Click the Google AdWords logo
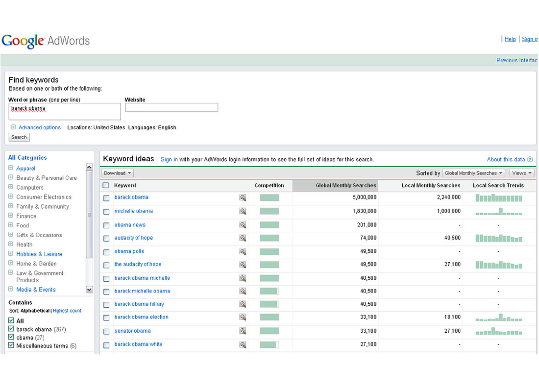The height and width of the screenshot is (392, 539). click(46, 41)
